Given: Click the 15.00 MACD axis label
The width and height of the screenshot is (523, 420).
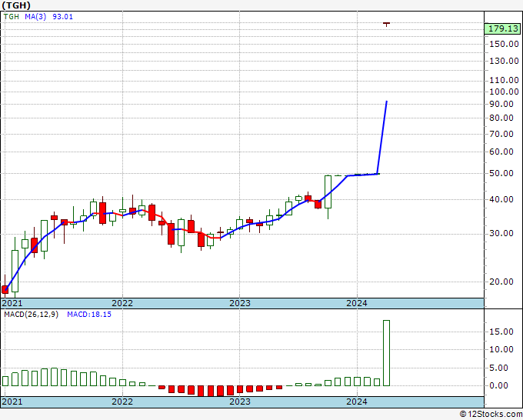Looking at the screenshot, I should tap(501, 332).
